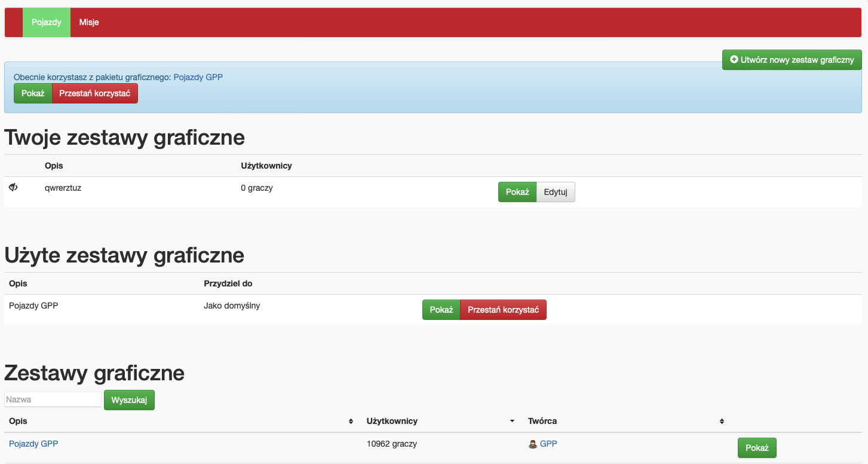This screenshot has height=464, width=868.
Task: Open the Misje tab
Action: 89,22
